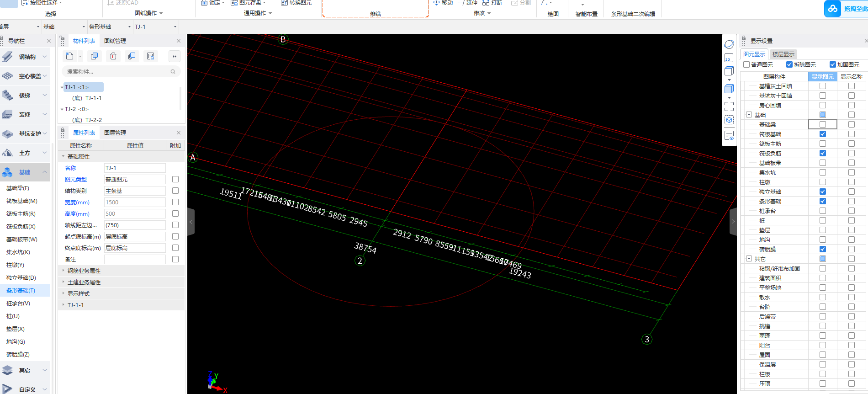Expand more component list tools arrow button
Viewport: 868px width, 394px height.
point(174,56)
